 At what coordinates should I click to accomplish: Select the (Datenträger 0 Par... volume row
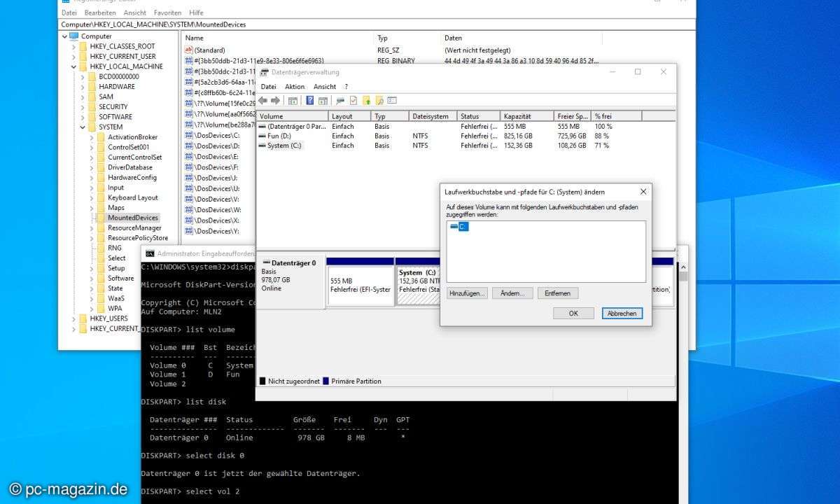pos(465,126)
